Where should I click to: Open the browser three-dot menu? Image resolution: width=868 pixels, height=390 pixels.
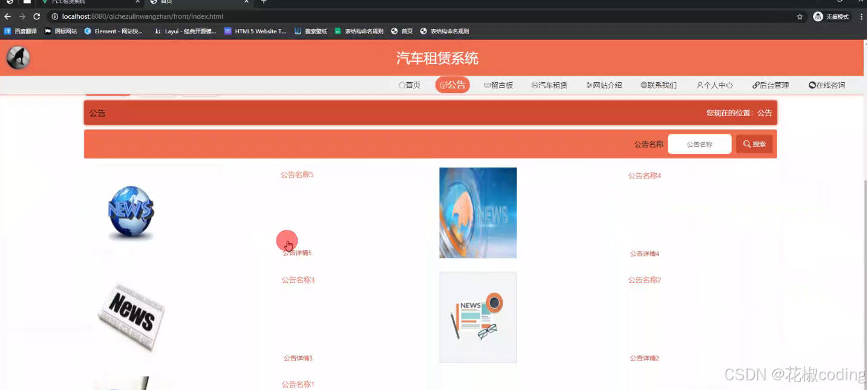(861, 16)
